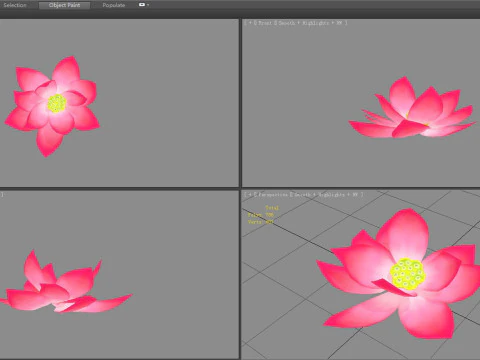The width and height of the screenshot is (480, 360).
Task: Click the Front viewport view label
Action: point(265,23)
